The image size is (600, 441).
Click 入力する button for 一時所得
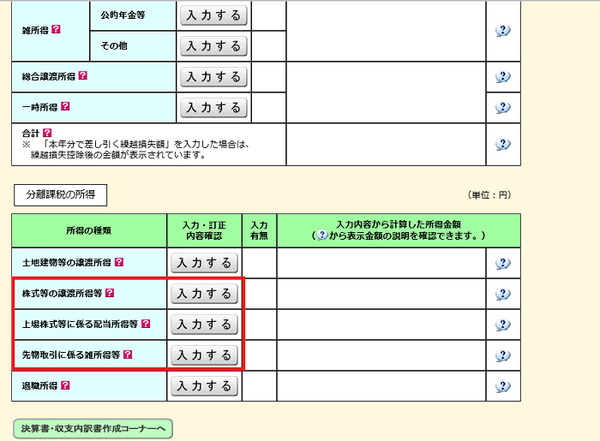(214, 108)
